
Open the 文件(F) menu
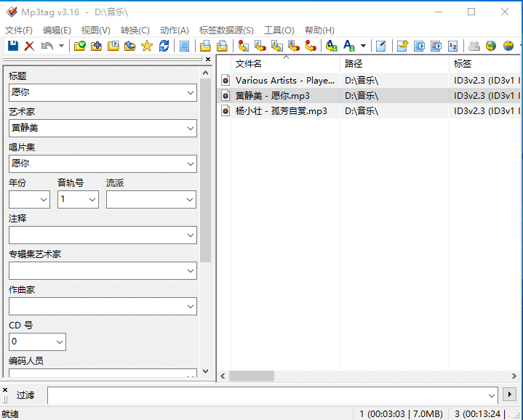pos(18,30)
